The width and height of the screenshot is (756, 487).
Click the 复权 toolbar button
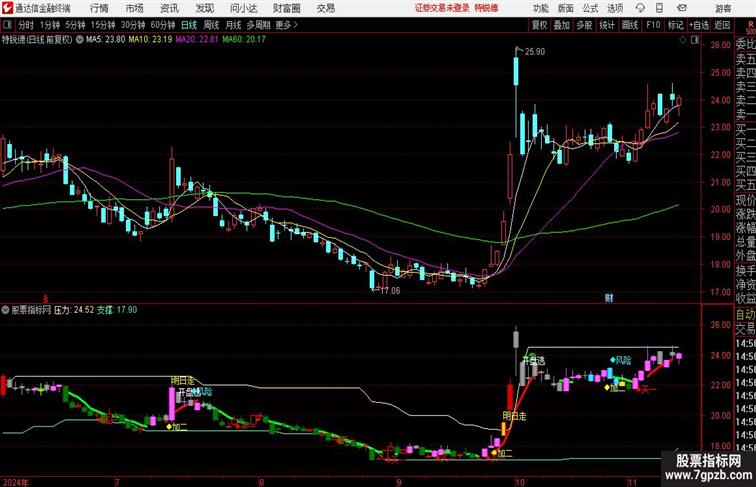point(540,25)
